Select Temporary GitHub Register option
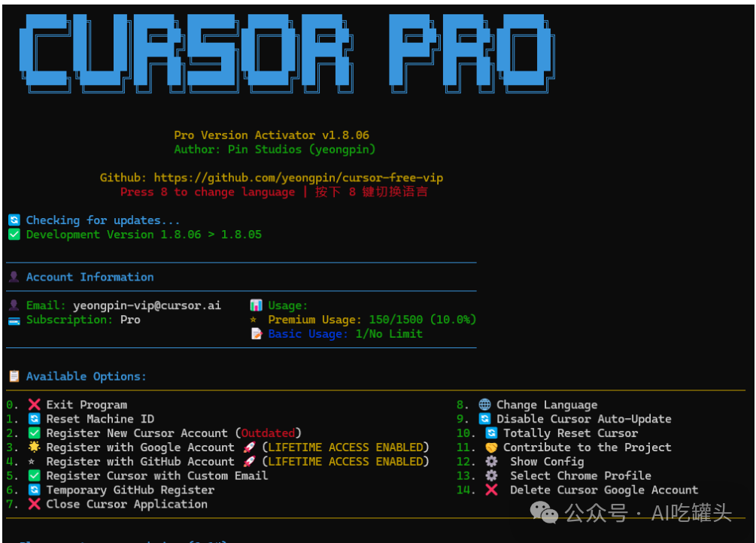Image resolution: width=756 pixels, height=543 pixels. pyautogui.click(x=130, y=490)
